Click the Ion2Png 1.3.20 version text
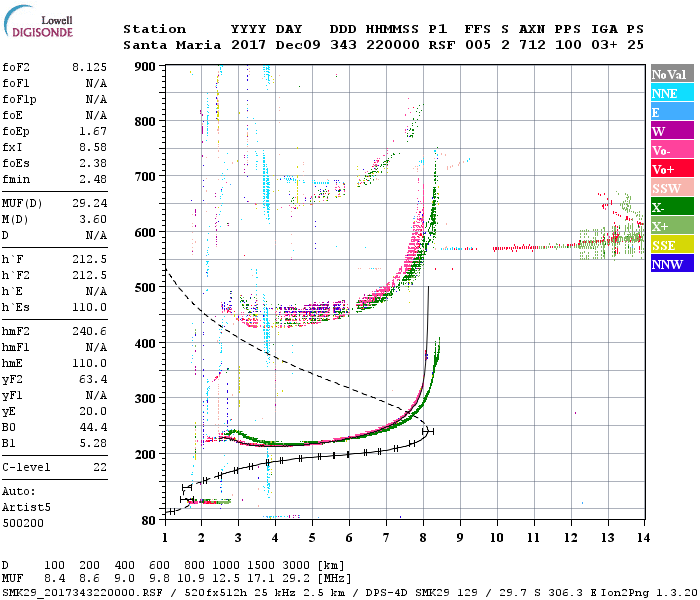 (x=649, y=593)
